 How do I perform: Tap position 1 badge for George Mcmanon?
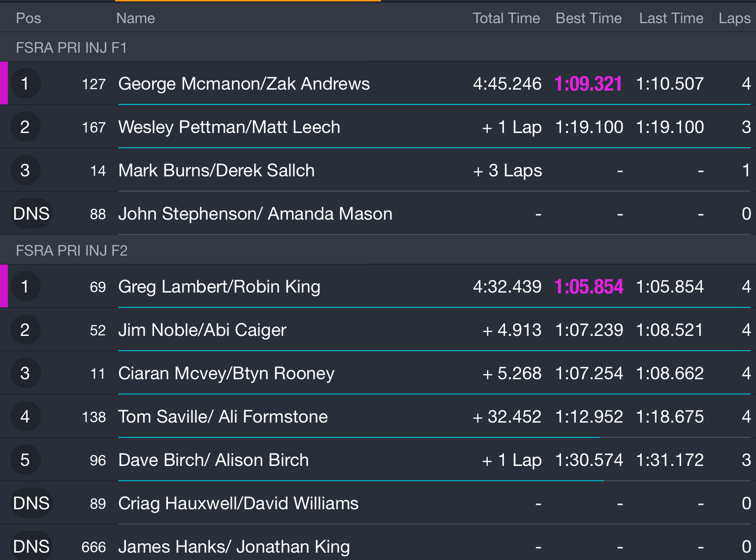[x=25, y=84]
